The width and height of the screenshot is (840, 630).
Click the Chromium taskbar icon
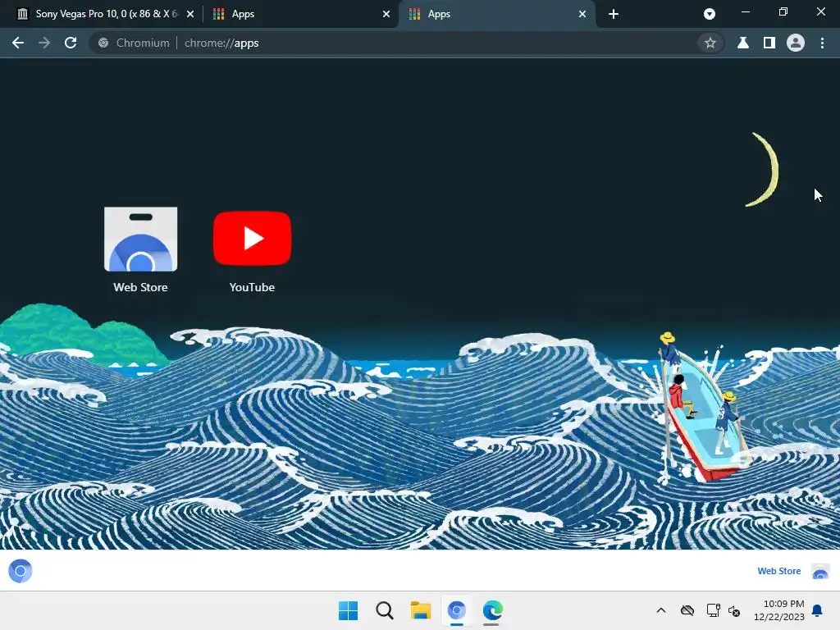coord(456,610)
